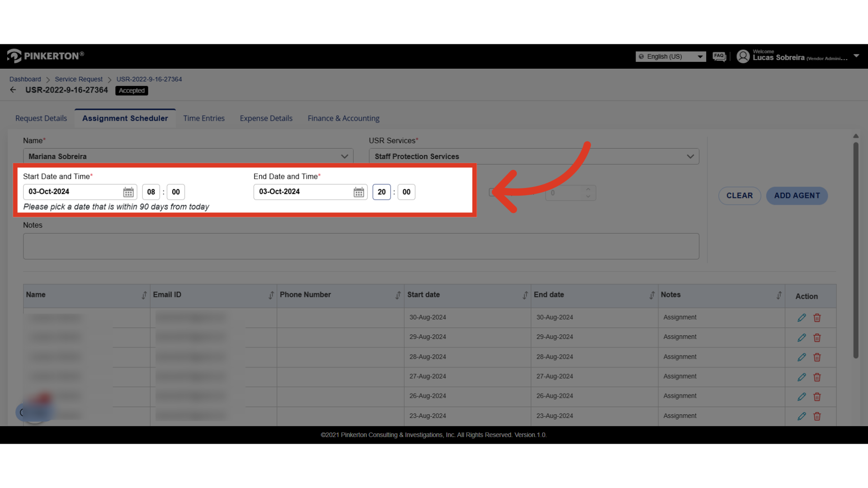Click the CLEAR button
Image resolution: width=868 pixels, height=488 pixels.
click(739, 196)
